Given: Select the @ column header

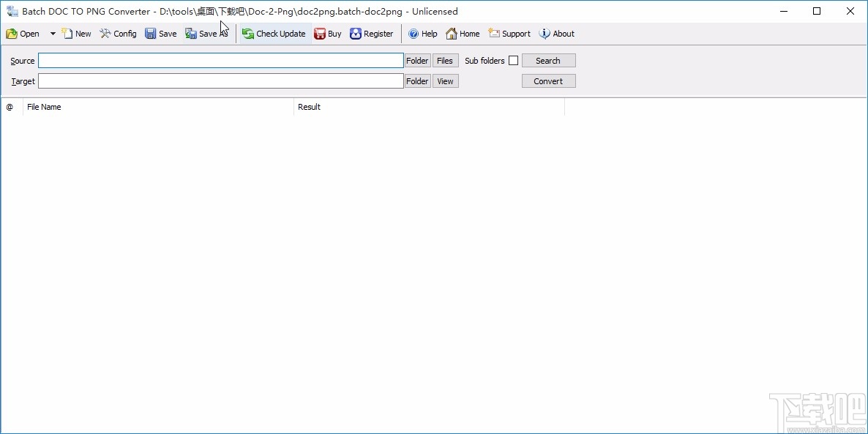Looking at the screenshot, I should click(12, 107).
